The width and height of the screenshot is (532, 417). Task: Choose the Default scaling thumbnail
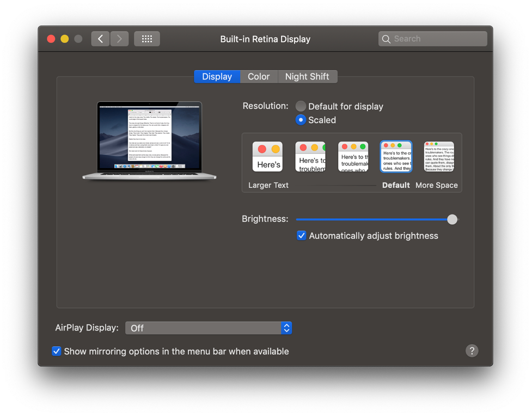click(x=396, y=156)
